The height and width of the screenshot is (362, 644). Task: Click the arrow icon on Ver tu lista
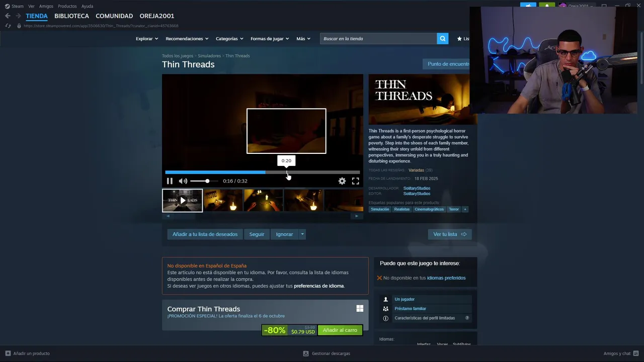[x=464, y=234]
